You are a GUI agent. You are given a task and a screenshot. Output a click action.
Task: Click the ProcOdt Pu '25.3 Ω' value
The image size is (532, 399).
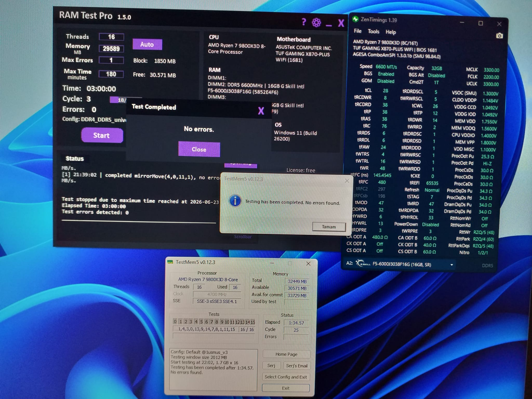coord(488,157)
